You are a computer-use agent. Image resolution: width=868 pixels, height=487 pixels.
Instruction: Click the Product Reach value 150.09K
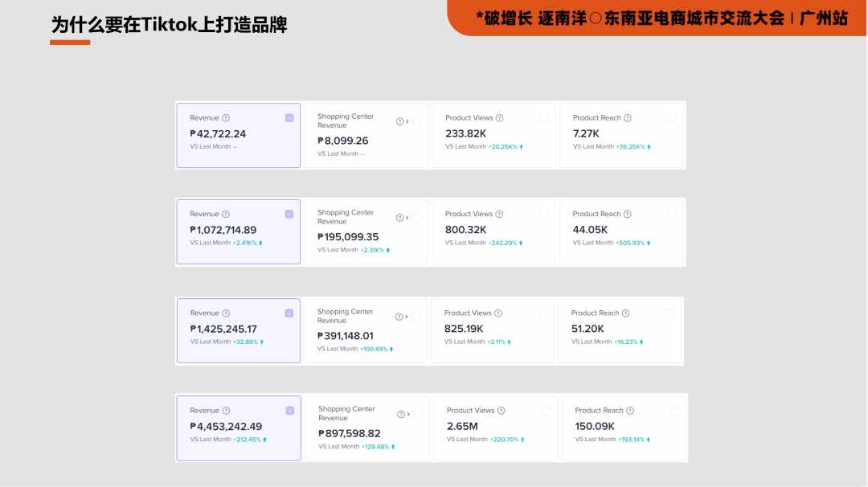click(x=595, y=427)
